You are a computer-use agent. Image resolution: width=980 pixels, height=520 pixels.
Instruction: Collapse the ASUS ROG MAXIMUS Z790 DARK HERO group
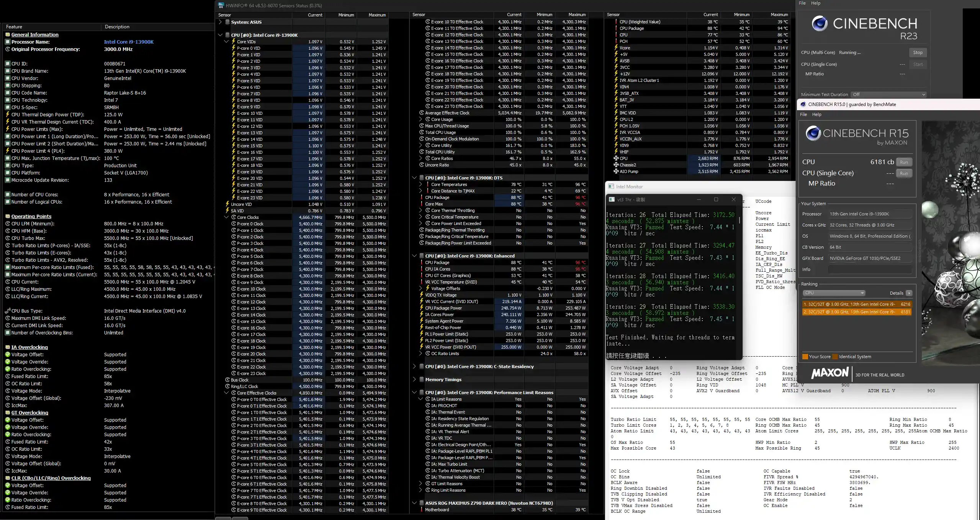[414, 503]
